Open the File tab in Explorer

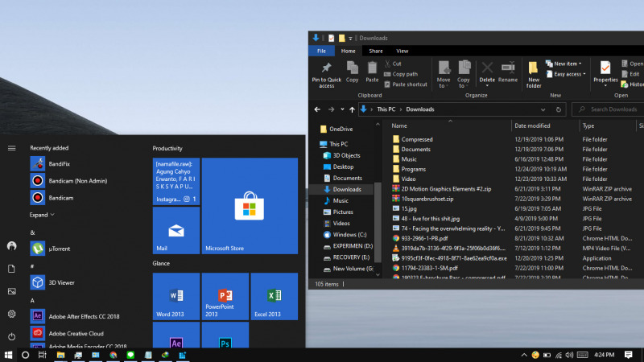coord(321,51)
